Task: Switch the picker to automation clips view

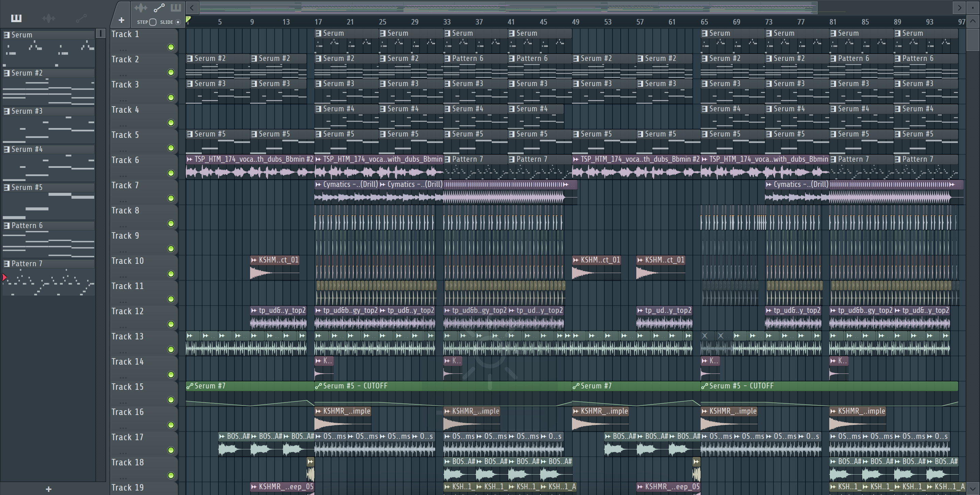Action: (x=81, y=18)
